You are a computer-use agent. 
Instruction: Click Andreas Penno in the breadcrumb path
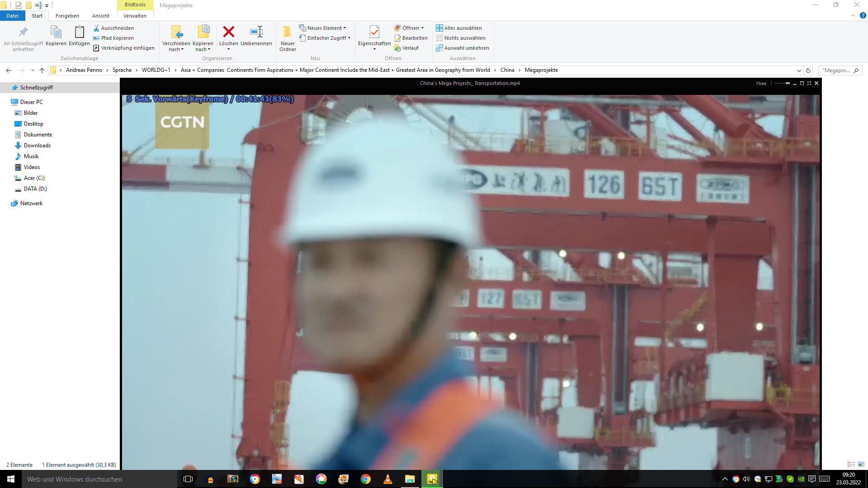point(84,70)
